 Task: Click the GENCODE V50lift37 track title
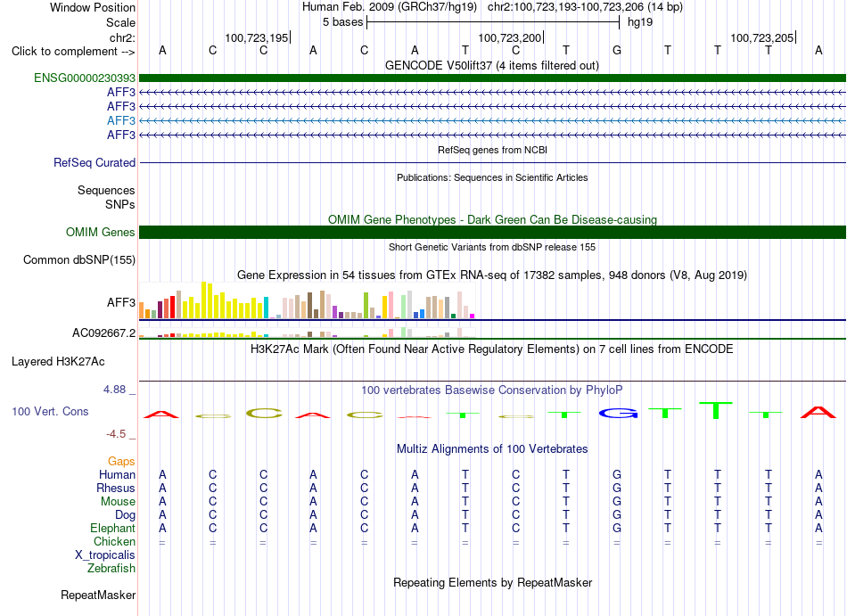(492, 66)
